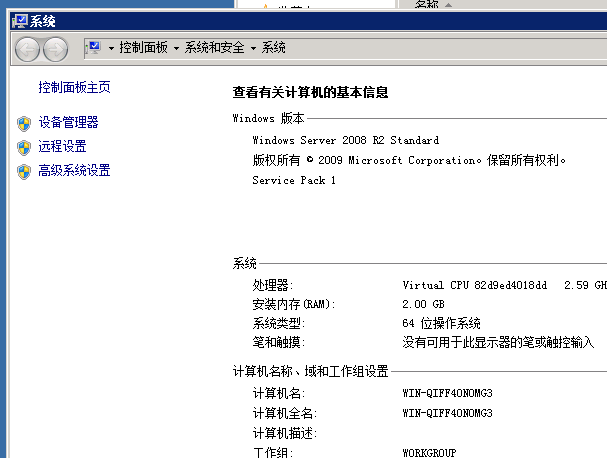The height and width of the screenshot is (458, 607).
Task: Click the Back navigation arrow button
Action: tap(27, 49)
